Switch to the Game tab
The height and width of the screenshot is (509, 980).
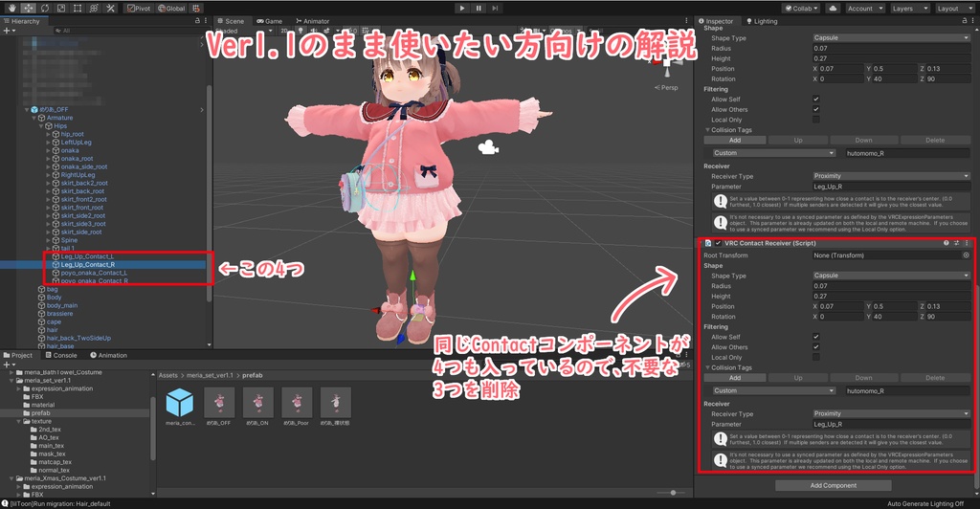click(269, 21)
